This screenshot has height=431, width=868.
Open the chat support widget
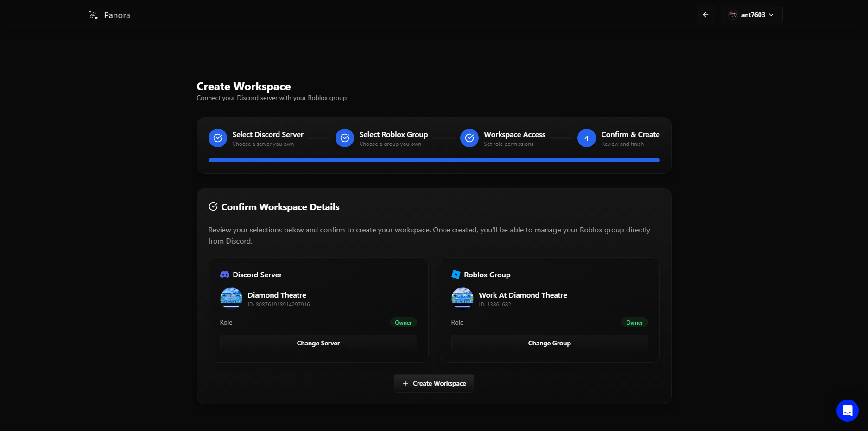[x=848, y=411]
